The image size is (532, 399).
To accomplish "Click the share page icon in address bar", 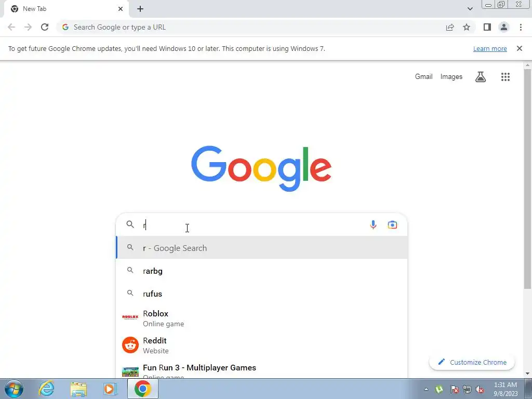I will click(450, 27).
